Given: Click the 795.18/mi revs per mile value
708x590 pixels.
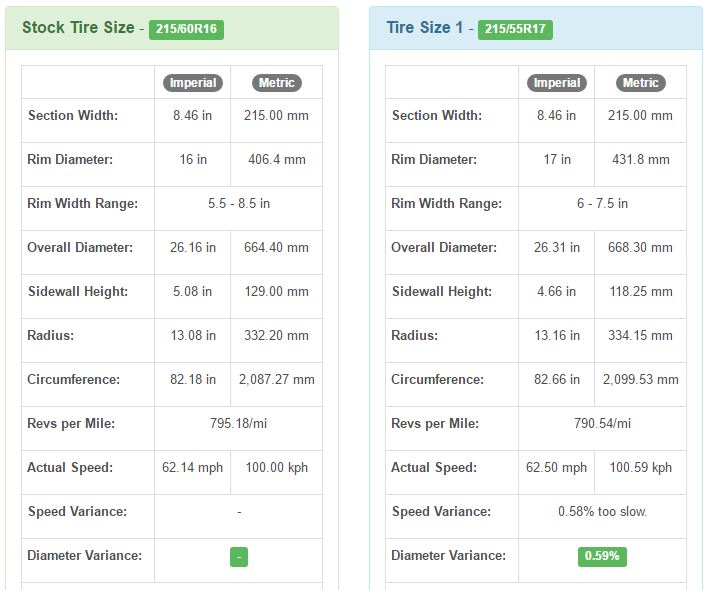Looking at the screenshot, I should coord(238,424).
